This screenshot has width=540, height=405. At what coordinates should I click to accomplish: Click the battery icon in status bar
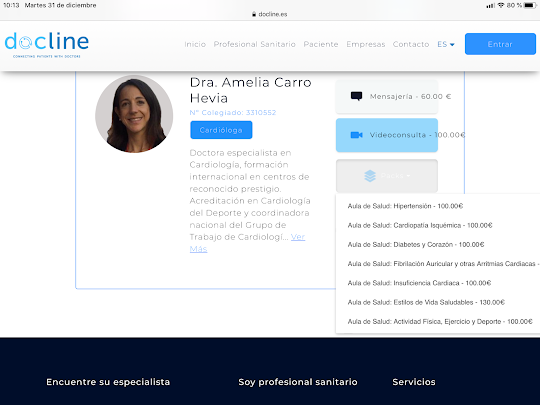pyautogui.click(x=530, y=5)
